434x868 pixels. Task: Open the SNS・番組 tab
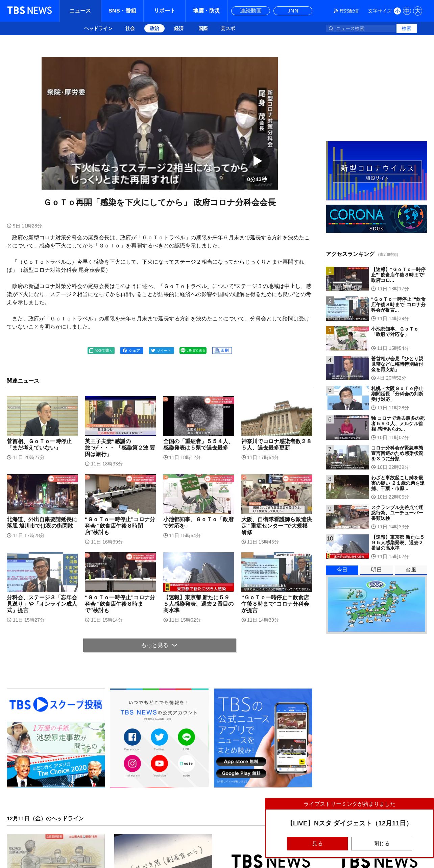click(122, 11)
